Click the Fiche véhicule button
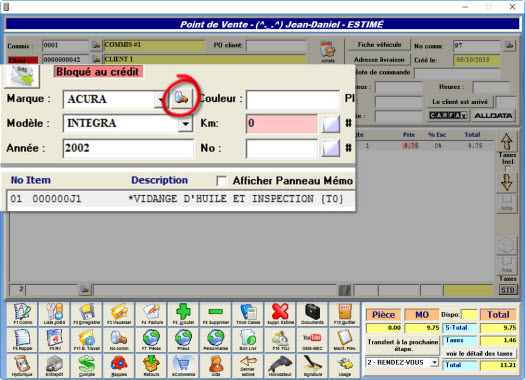This screenshot has width=525, height=380. coord(379,45)
